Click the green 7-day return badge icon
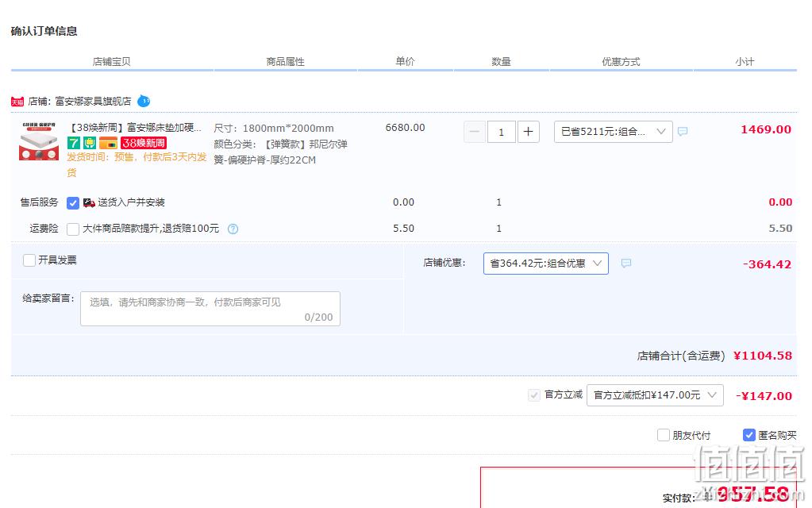Viewport: 812px width, 508px height. [74, 142]
